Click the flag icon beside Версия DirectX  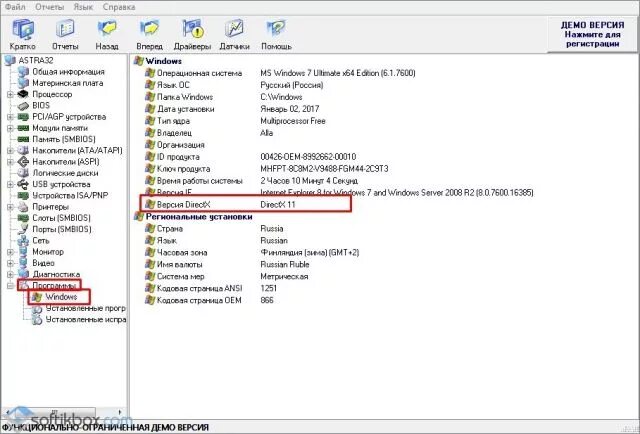pos(150,204)
